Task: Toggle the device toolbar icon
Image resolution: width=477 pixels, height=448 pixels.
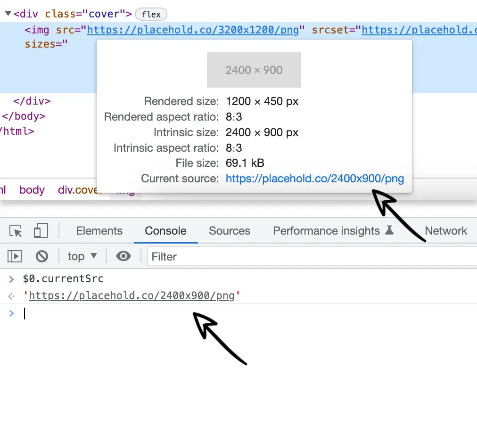Action: (41, 231)
